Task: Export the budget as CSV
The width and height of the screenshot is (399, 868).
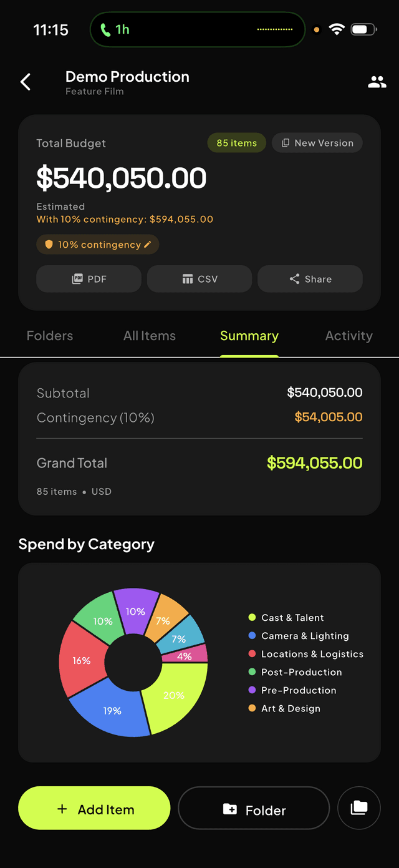Action: tap(199, 279)
